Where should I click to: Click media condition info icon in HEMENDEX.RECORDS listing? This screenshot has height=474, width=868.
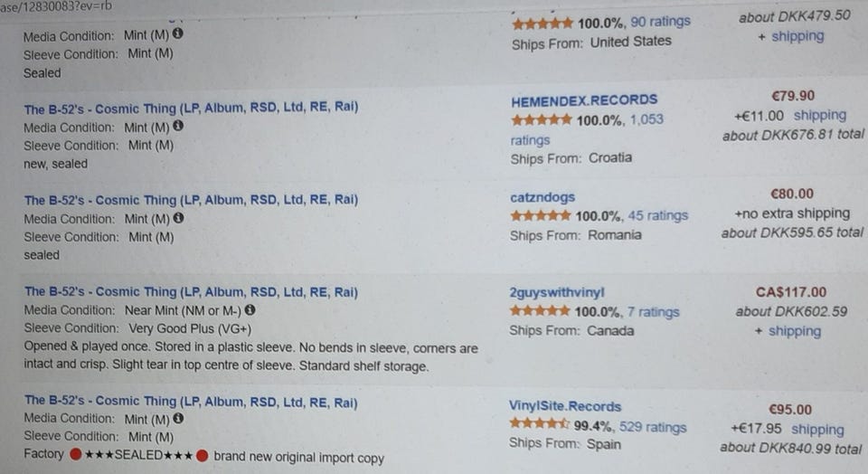click(178, 127)
